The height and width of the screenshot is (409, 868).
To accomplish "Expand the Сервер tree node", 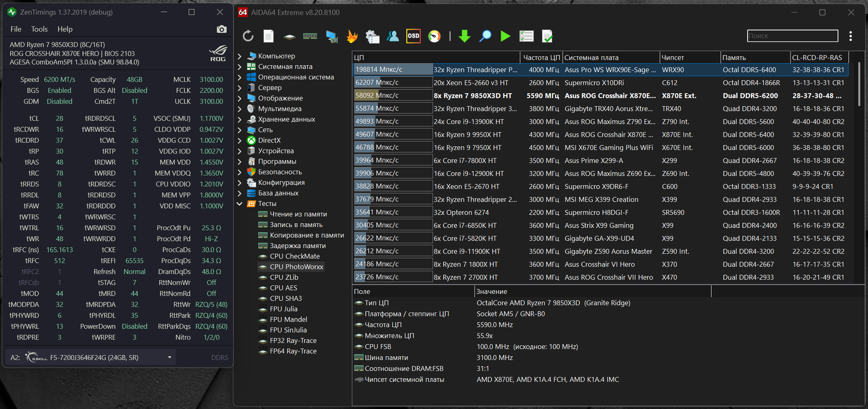I will (240, 88).
